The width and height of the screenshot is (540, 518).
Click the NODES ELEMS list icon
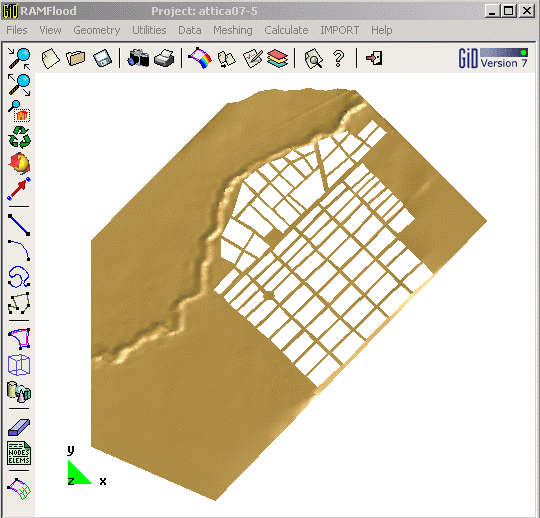[19, 453]
